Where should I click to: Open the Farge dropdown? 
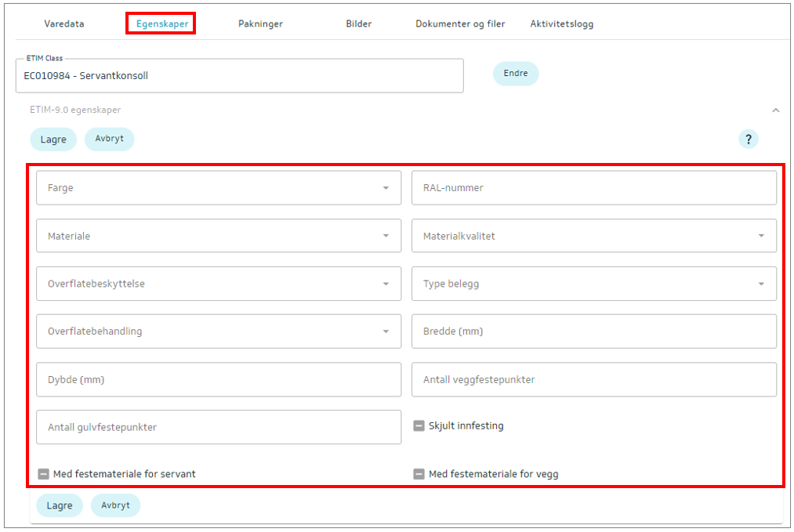pyautogui.click(x=219, y=188)
